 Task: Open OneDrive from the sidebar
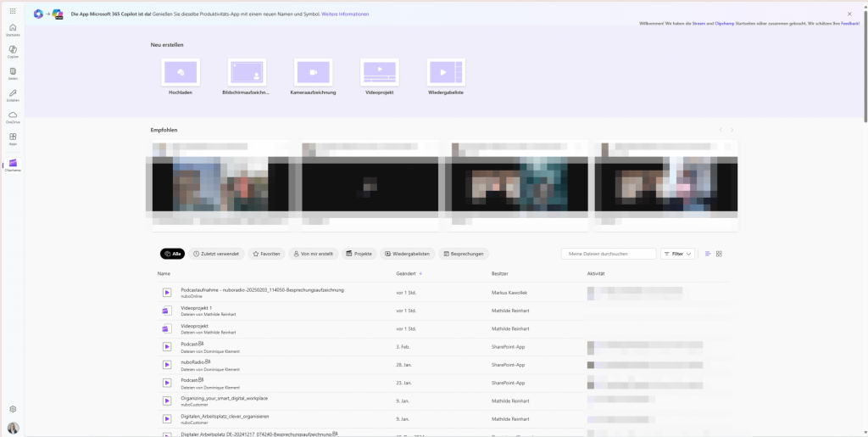(13, 117)
